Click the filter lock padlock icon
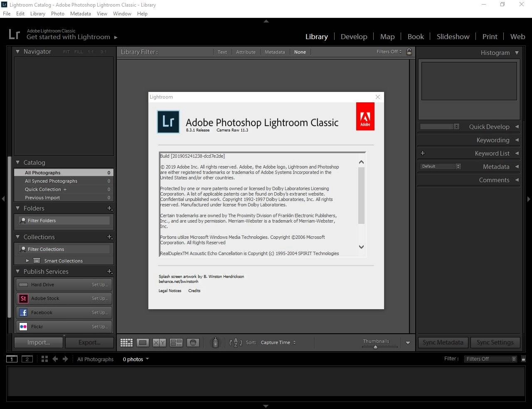 coord(409,52)
